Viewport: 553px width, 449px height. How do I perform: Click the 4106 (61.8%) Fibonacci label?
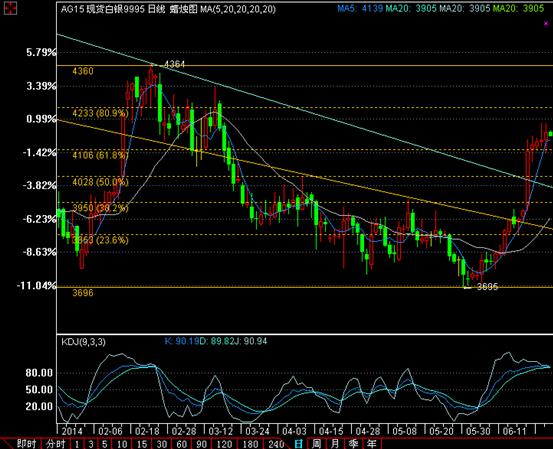pyautogui.click(x=100, y=155)
